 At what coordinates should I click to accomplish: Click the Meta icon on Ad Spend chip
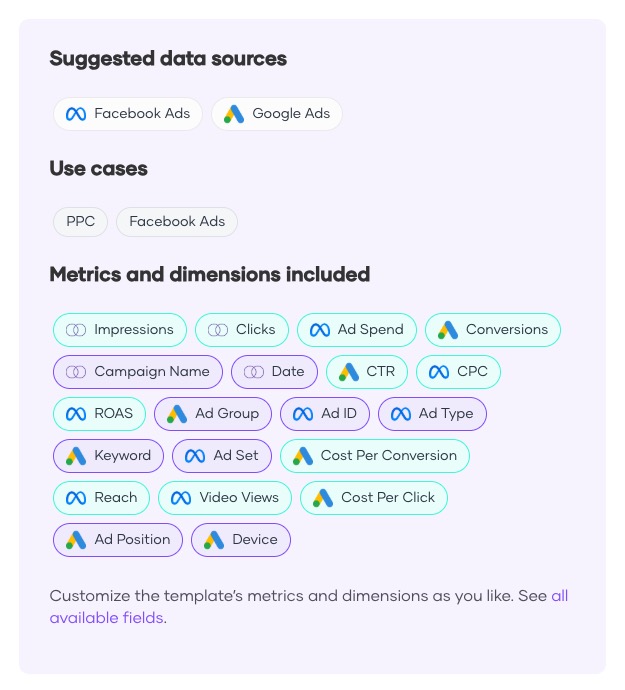coord(320,330)
